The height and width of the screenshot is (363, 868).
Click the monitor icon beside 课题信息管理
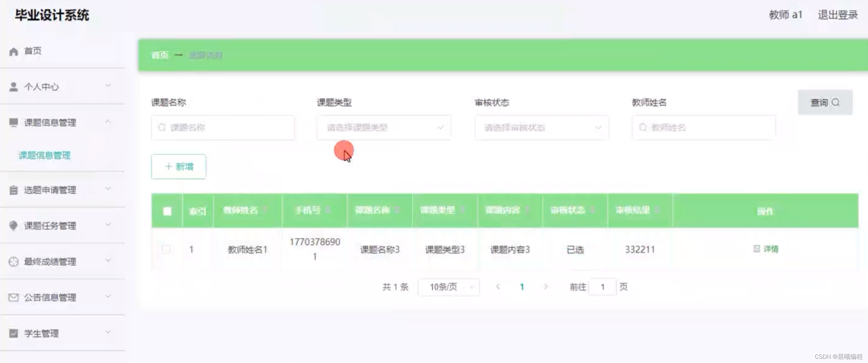(13, 123)
